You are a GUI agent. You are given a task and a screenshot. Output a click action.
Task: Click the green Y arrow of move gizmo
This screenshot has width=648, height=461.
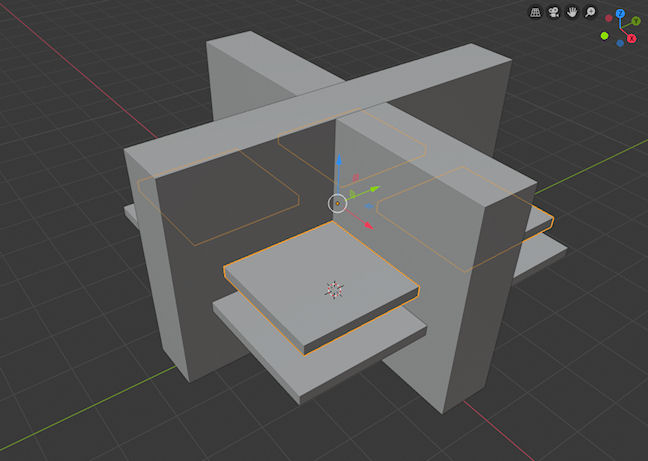pyautogui.click(x=376, y=188)
